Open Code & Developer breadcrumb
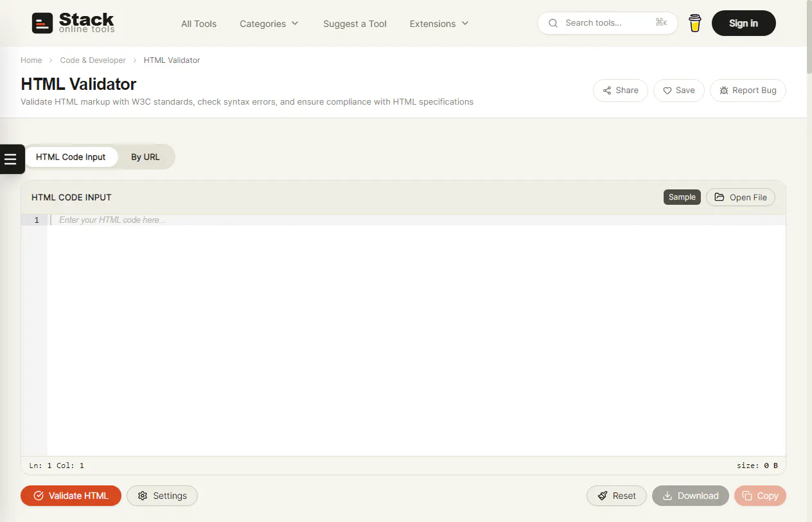This screenshot has width=812, height=522. (93, 60)
